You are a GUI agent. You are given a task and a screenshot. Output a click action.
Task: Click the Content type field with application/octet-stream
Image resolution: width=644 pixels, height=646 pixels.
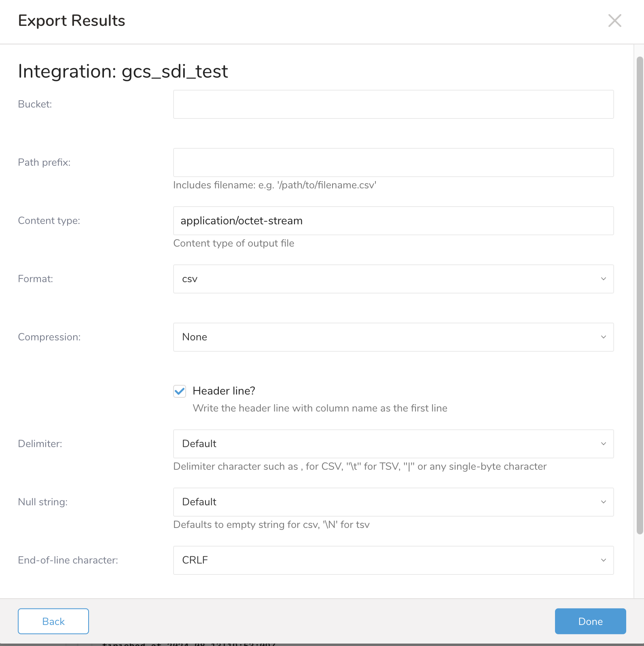[393, 221]
